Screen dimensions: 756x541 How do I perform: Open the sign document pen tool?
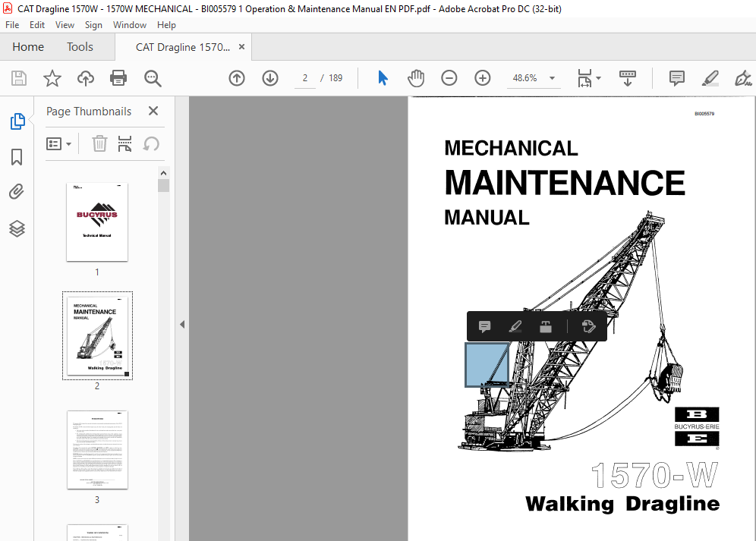pyautogui.click(x=742, y=78)
